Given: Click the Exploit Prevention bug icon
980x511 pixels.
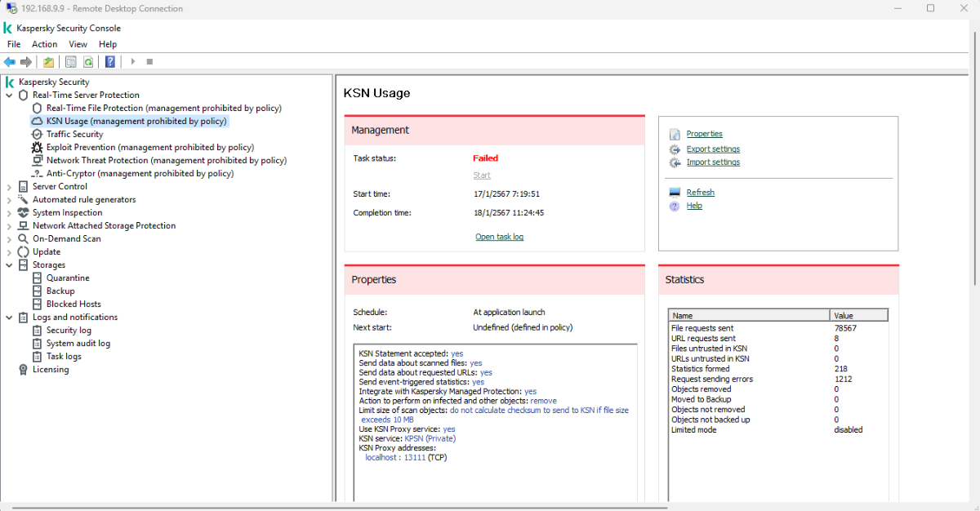Looking at the screenshot, I should pyautogui.click(x=37, y=148).
